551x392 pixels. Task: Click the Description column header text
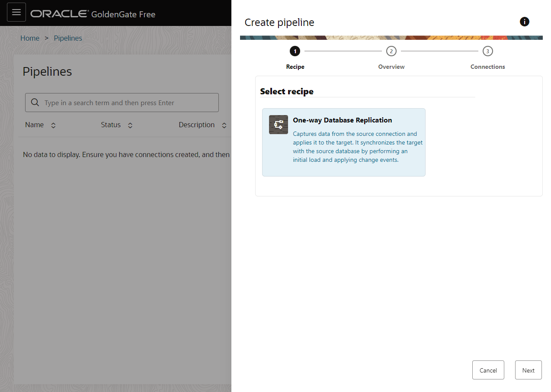[x=196, y=125]
